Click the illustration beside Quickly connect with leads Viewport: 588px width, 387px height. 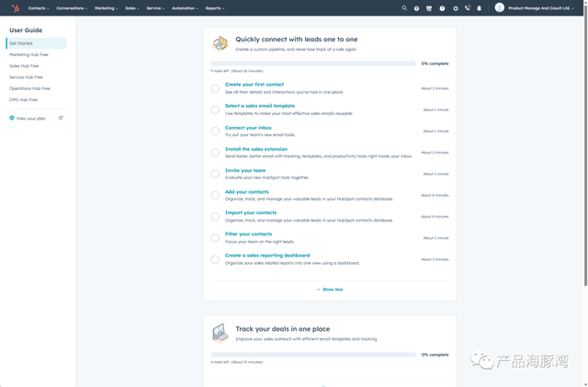pyautogui.click(x=220, y=43)
